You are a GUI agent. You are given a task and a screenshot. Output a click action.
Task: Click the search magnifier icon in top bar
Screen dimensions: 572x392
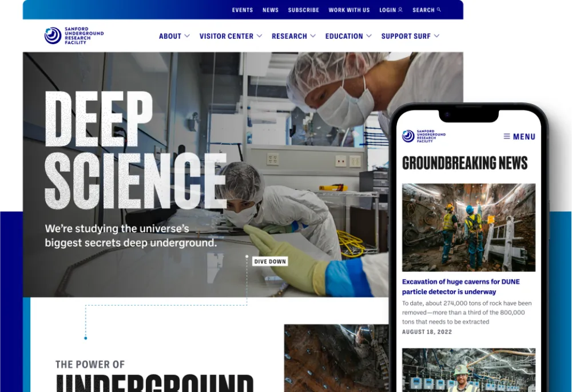439,10
